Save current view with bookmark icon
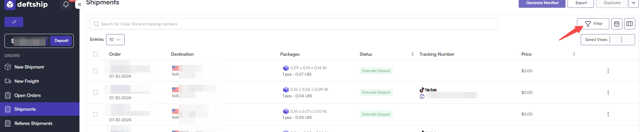Screen dimensions: 644x132 (x=615, y=39)
